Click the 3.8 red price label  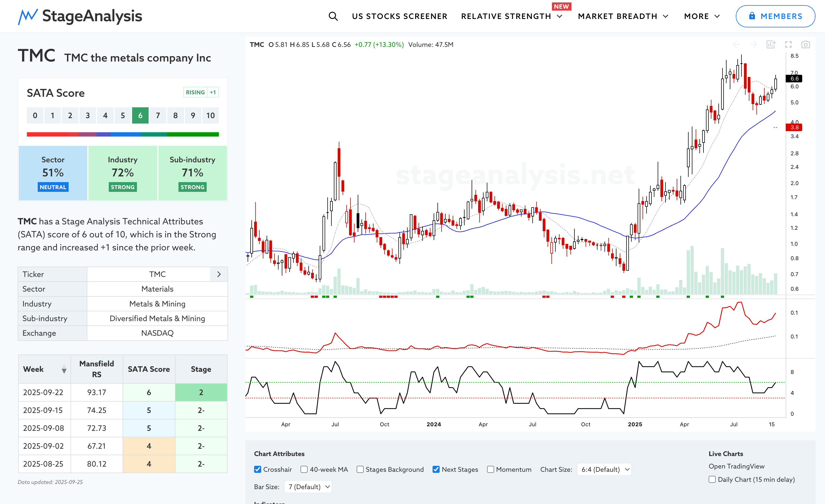(x=794, y=127)
